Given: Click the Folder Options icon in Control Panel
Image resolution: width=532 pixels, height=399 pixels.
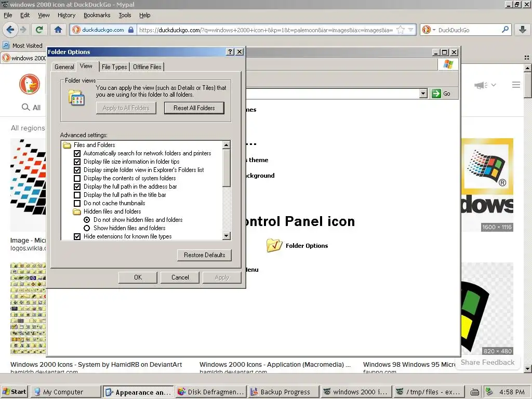Looking at the screenshot, I should click(x=274, y=245).
